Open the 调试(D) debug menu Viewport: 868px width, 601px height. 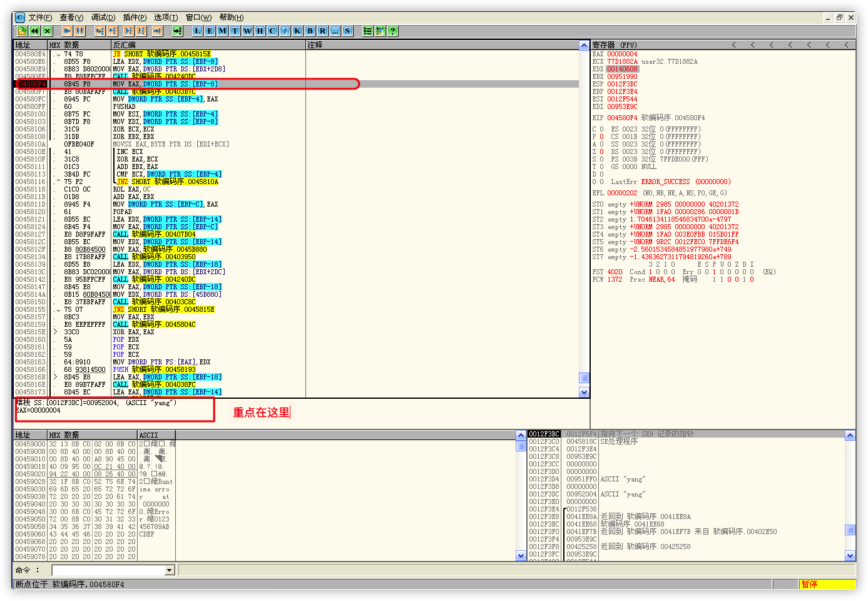click(103, 18)
